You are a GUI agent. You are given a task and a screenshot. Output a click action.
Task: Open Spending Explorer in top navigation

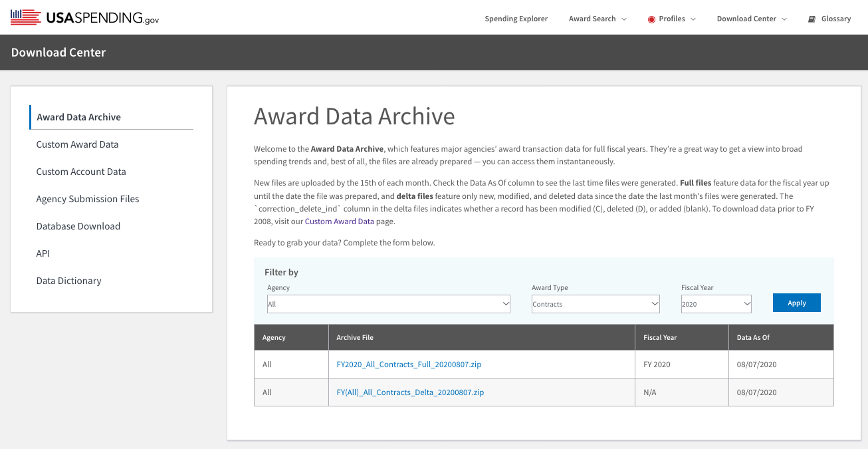(x=516, y=19)
